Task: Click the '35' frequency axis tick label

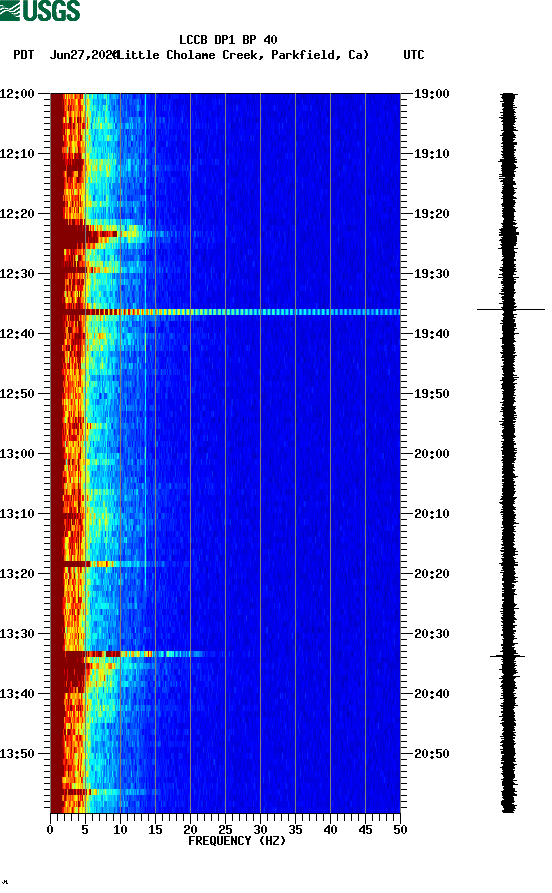Action: [295, 830]
